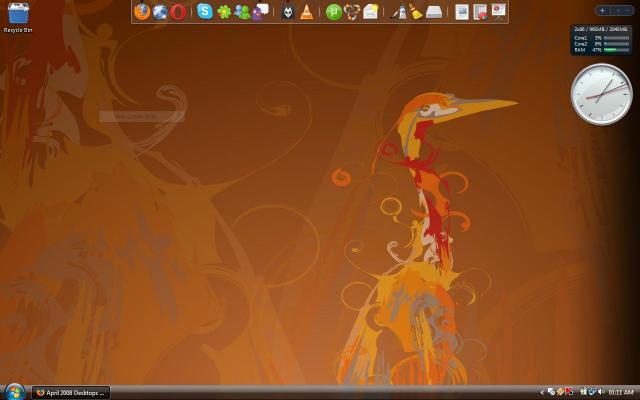Open Skype from the dock
The width and height of the screenshot is (640, 400).
[x=205, y=11]
